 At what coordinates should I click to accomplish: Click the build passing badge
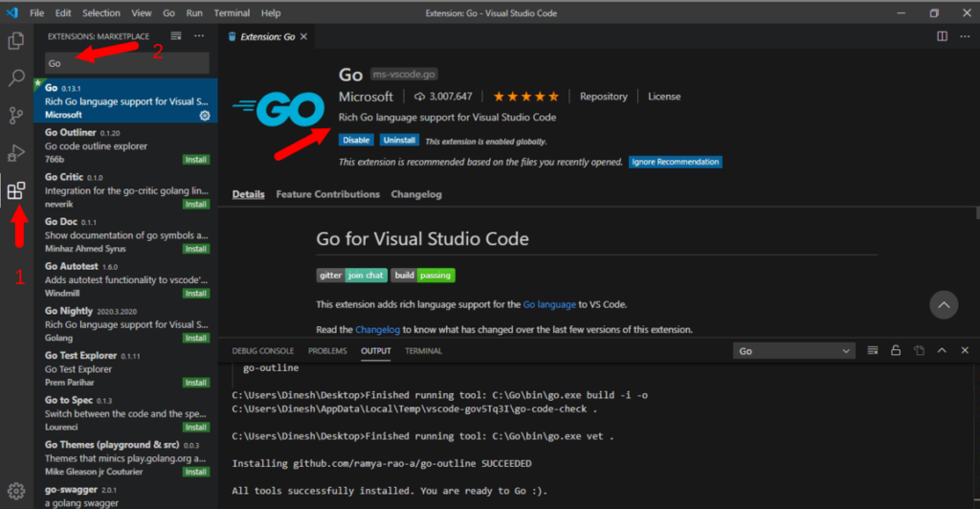coord(423,275)
